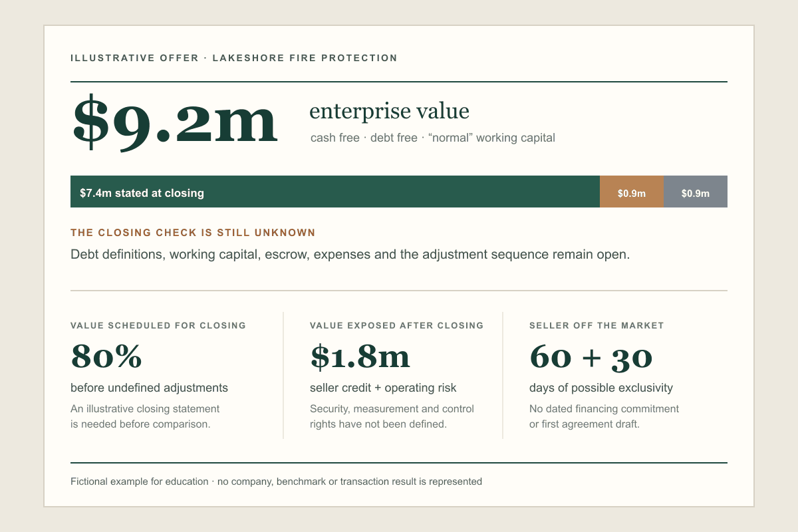Click the 'Fictional example for education' footnote
798x532 pixels.
coord(276,481)
